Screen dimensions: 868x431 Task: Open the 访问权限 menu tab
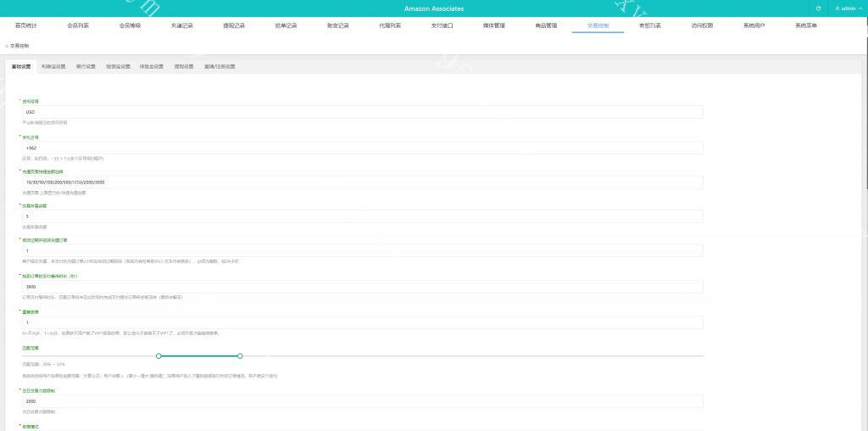tap(702, 25)
